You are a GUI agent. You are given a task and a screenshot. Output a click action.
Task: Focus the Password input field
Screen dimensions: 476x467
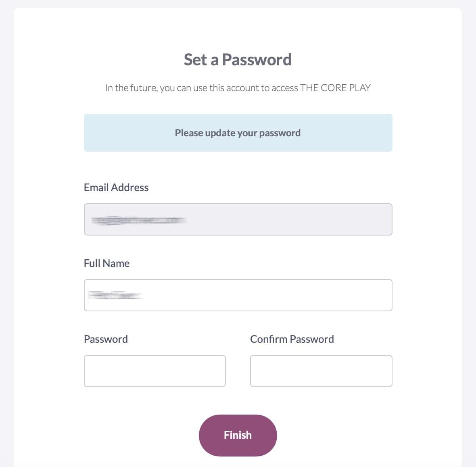(x=154, y=371)
